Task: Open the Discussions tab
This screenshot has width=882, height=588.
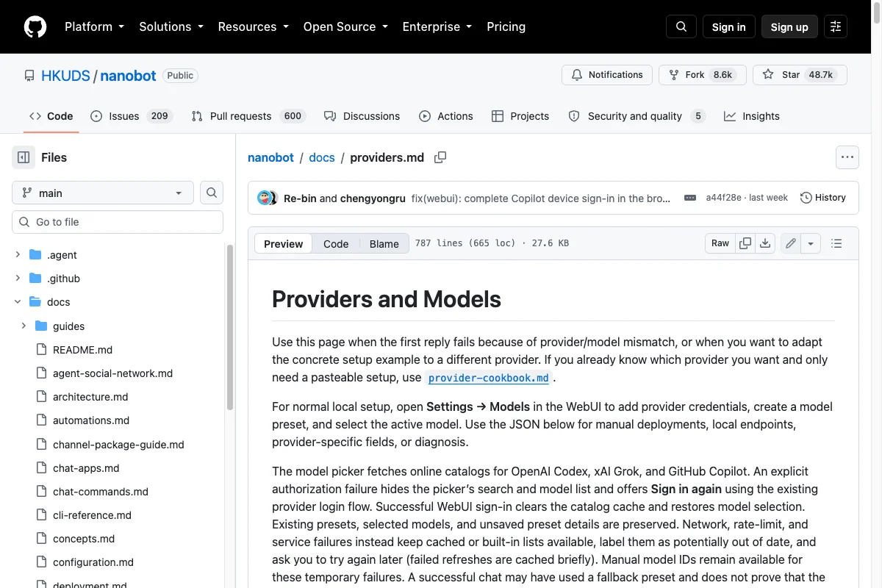Action: (x=362, y=116)
